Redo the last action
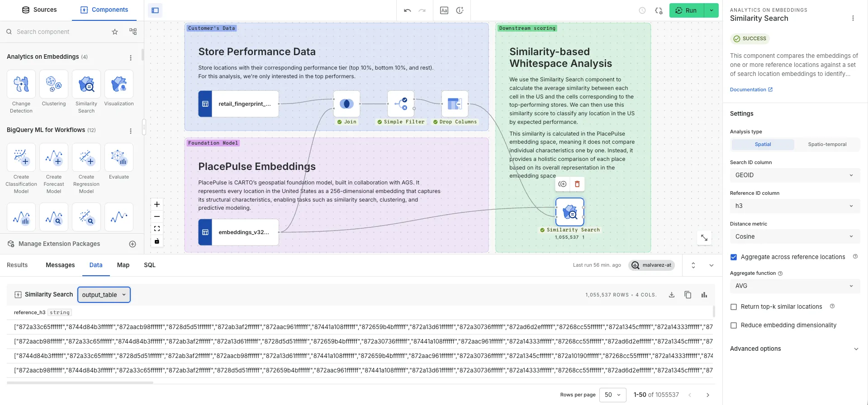Image resolution: width=868 pixels, height=405 pixels. (422, 10)
